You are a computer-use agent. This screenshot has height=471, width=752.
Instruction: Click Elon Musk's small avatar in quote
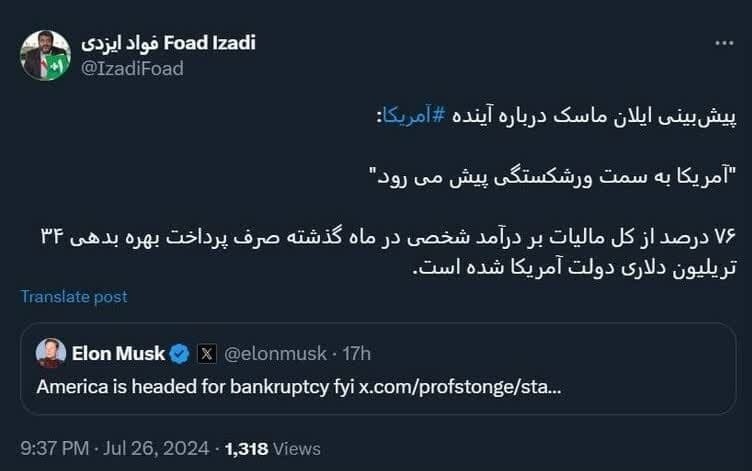click(49, 353)
